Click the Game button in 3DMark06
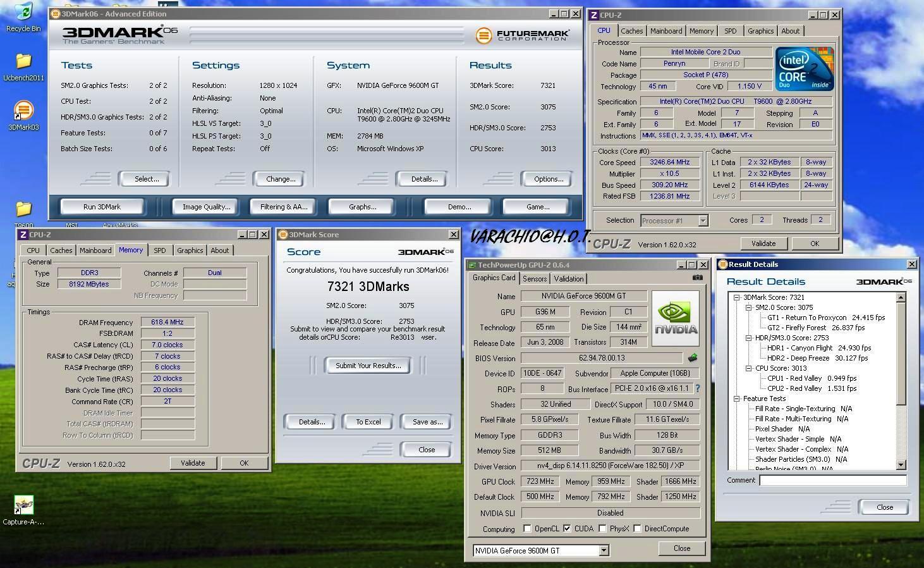 pos(537,207)
